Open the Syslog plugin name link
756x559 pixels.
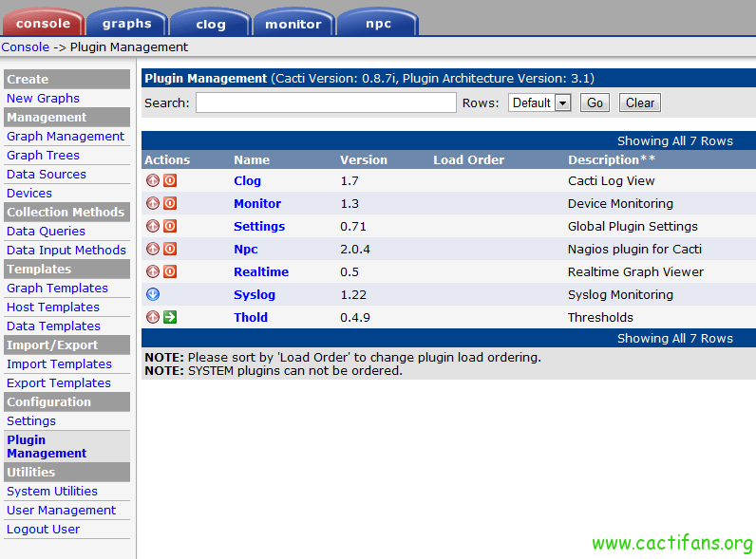[255, 295]
